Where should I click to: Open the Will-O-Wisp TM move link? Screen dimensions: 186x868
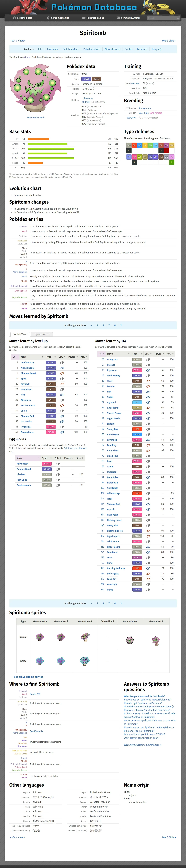click(113, 493)
